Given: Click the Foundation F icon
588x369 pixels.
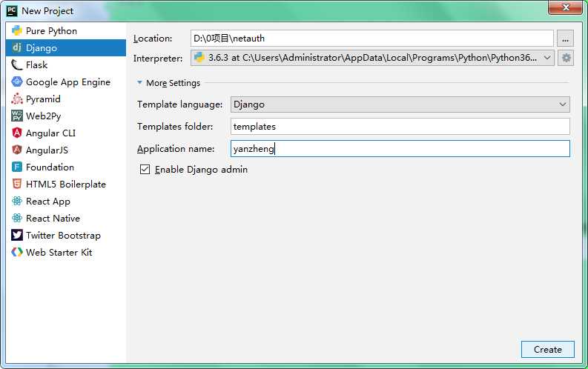Looking at the screenshot, I should coord(17,167).
